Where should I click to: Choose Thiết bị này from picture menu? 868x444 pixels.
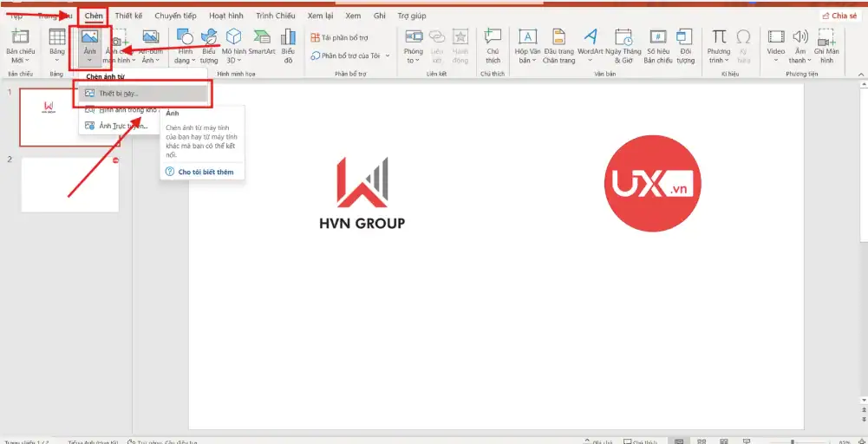(144, 93)
